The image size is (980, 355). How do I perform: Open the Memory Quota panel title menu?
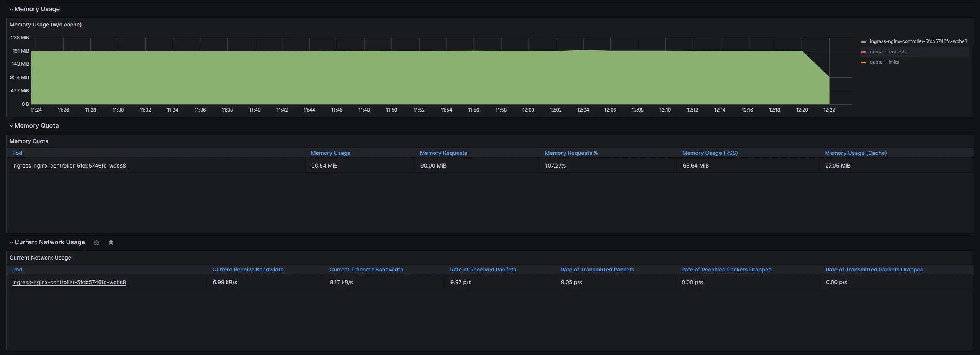click(29, 141)
